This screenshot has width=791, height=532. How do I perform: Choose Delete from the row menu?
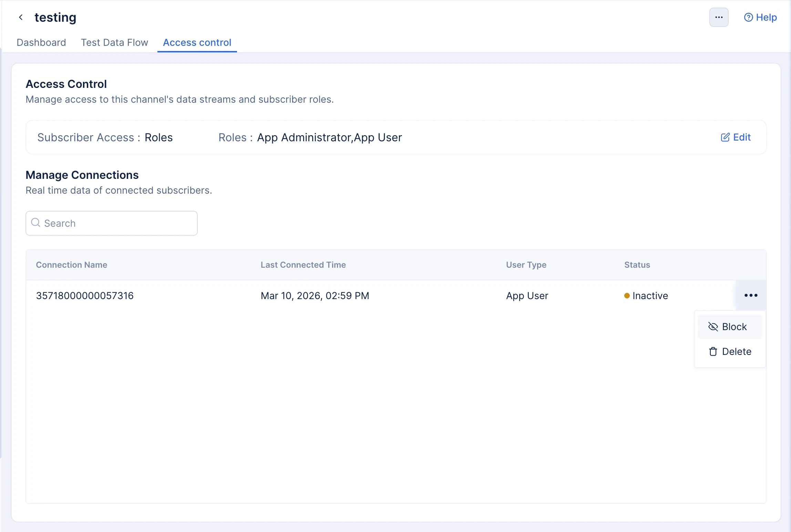pos(730,351)
